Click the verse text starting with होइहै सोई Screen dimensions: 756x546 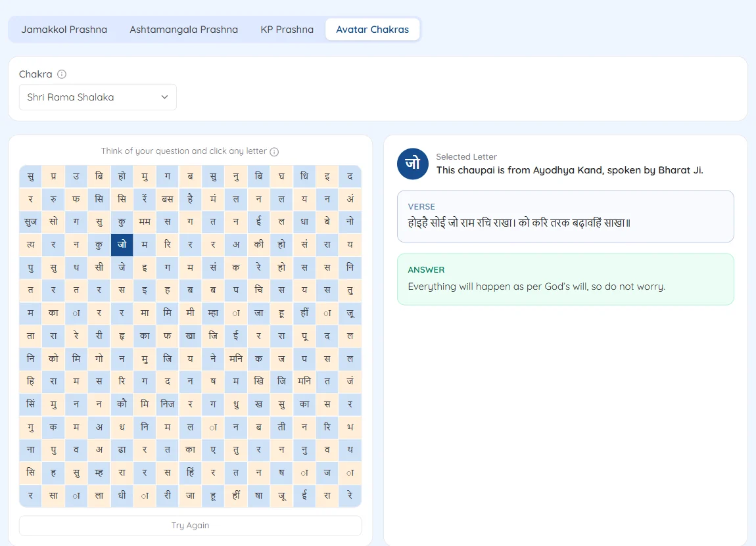(519, 223)
